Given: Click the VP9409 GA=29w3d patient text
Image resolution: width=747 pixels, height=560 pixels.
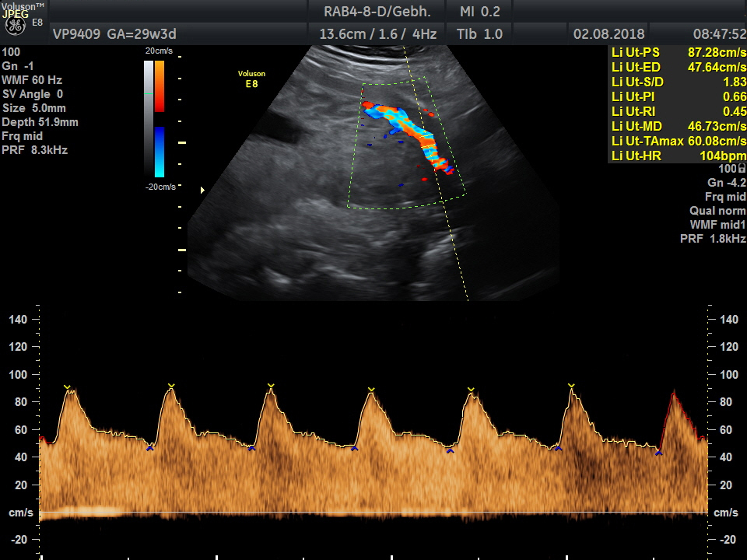Looking at the screenshot, I should [x=114, y=33].
